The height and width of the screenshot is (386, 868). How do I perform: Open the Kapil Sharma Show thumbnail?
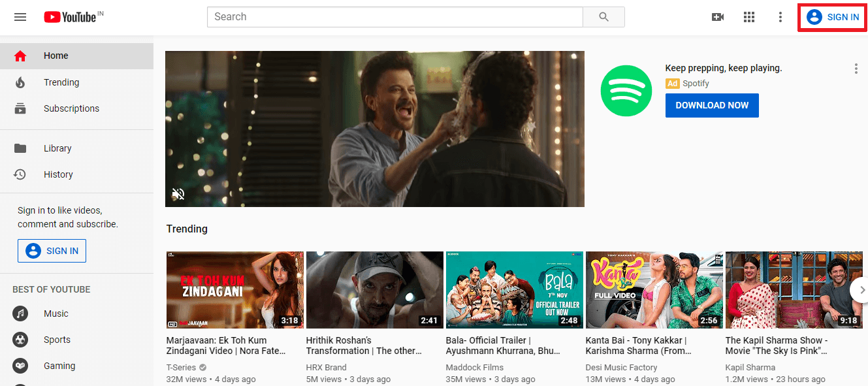pyautogui.click(x=794, y=290)
